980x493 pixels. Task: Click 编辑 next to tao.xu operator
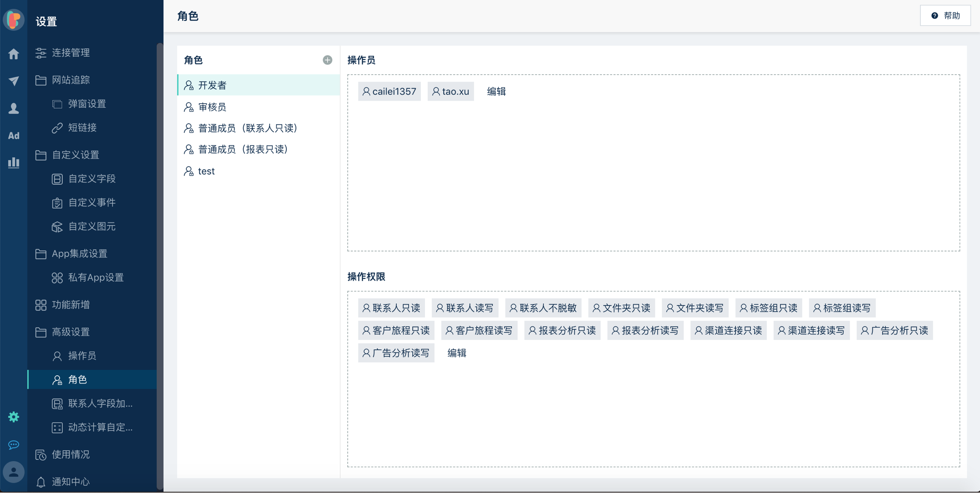pyautogui.click(x=496, y=91)
